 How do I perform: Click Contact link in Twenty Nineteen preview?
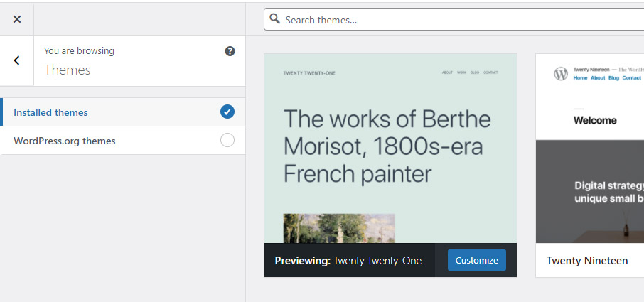(x=631, y=78)
